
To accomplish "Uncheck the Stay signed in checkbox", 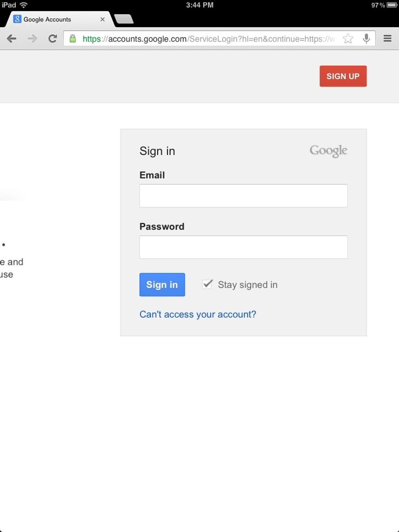I will point(207,284).
